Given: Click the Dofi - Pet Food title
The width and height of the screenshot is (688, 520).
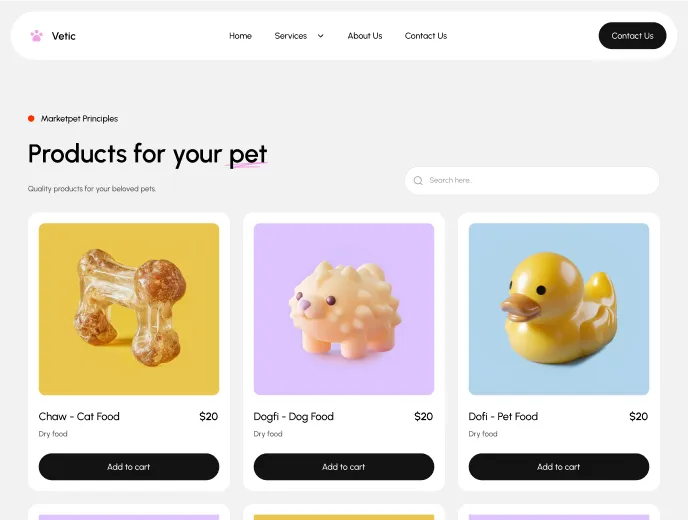Looking at the screenshot, I should click(x=503, y=416).
